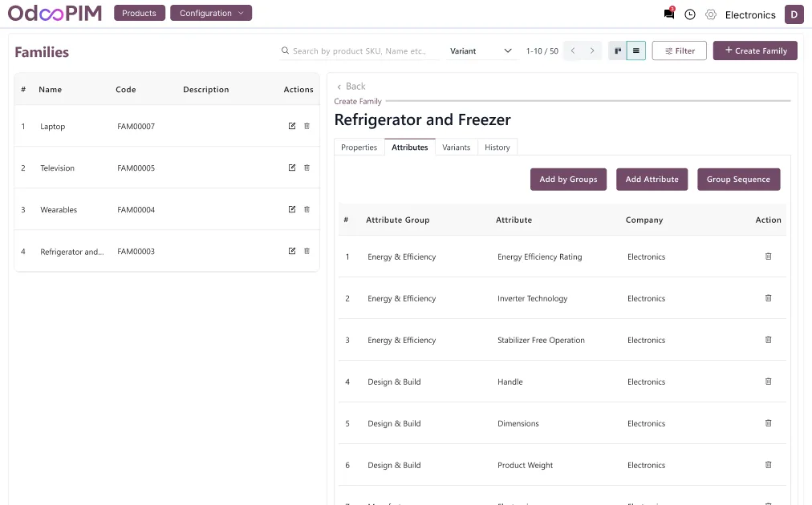Viewport: 812px width, 505px height.
Task: Open the chat messages icon
Action: pos(668,14)
